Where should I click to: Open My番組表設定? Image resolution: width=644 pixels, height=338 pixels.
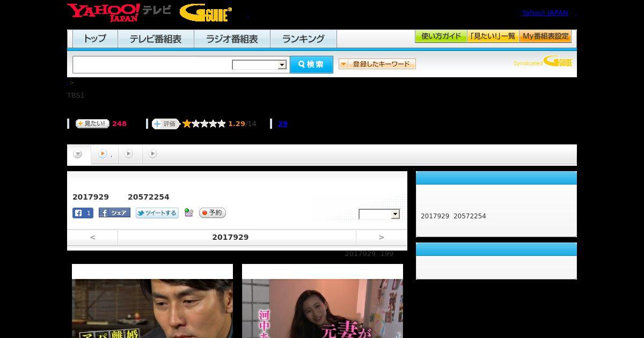coord(545,36)
